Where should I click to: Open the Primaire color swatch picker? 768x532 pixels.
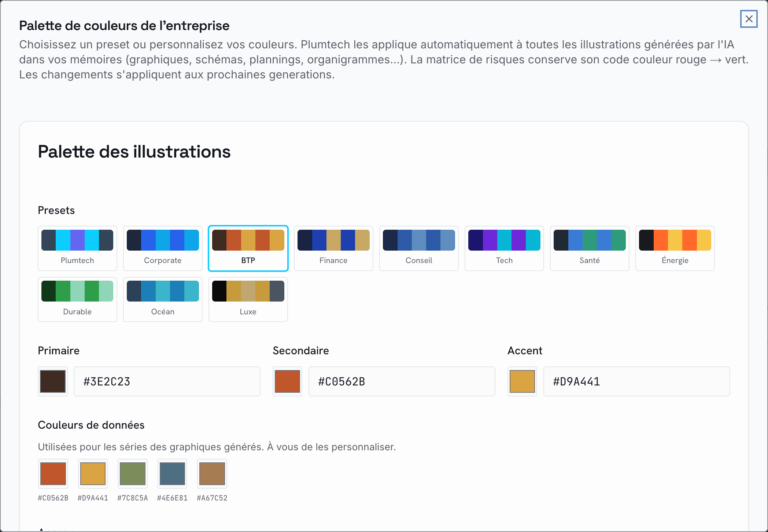coord(53,381)
